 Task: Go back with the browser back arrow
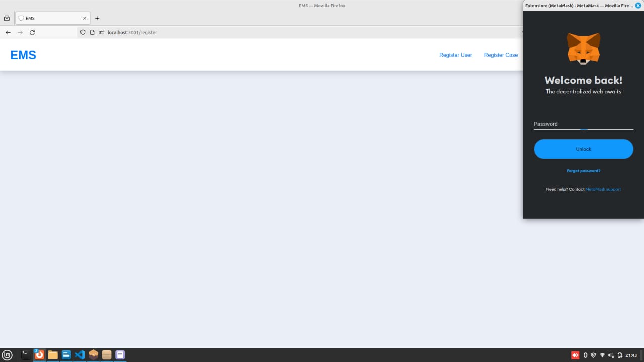click(8, 32)
